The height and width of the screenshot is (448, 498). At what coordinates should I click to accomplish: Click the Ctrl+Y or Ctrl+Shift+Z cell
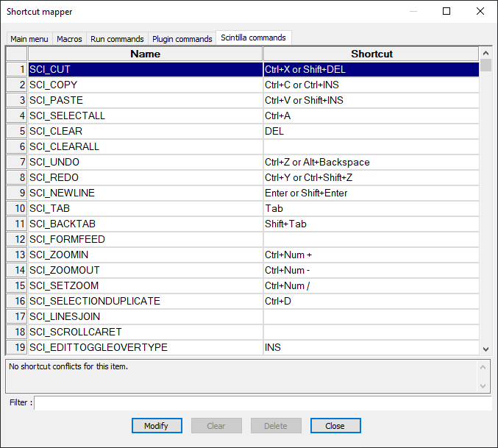(371, 177)
